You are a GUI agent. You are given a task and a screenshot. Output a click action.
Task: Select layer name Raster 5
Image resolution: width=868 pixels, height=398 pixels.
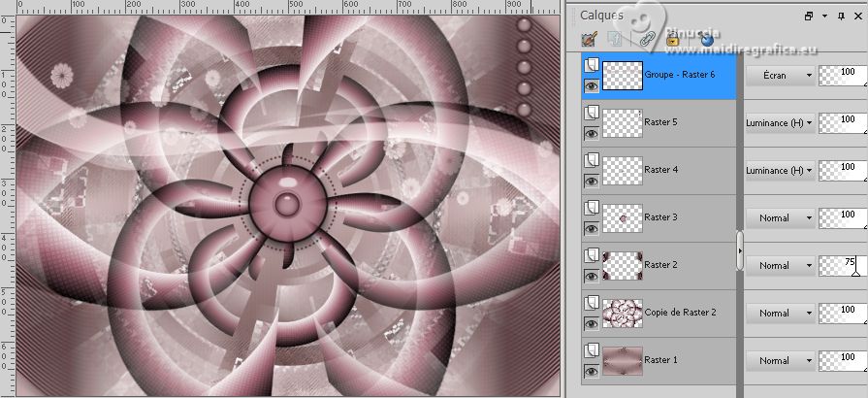click(661, 122)
